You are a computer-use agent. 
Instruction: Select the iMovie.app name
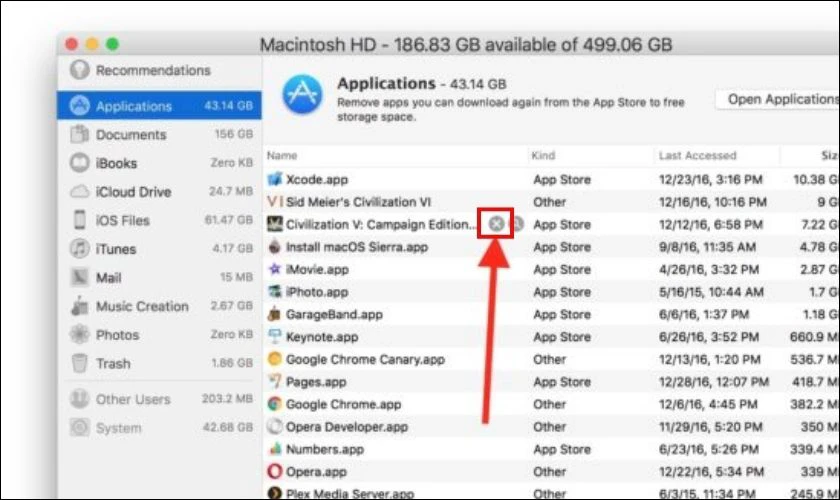click(x=317, y=270)
